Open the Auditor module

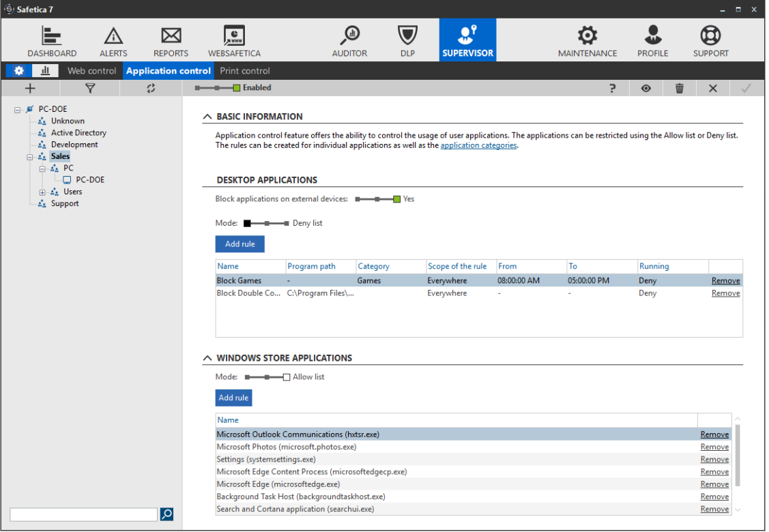(x=349, y=41)
